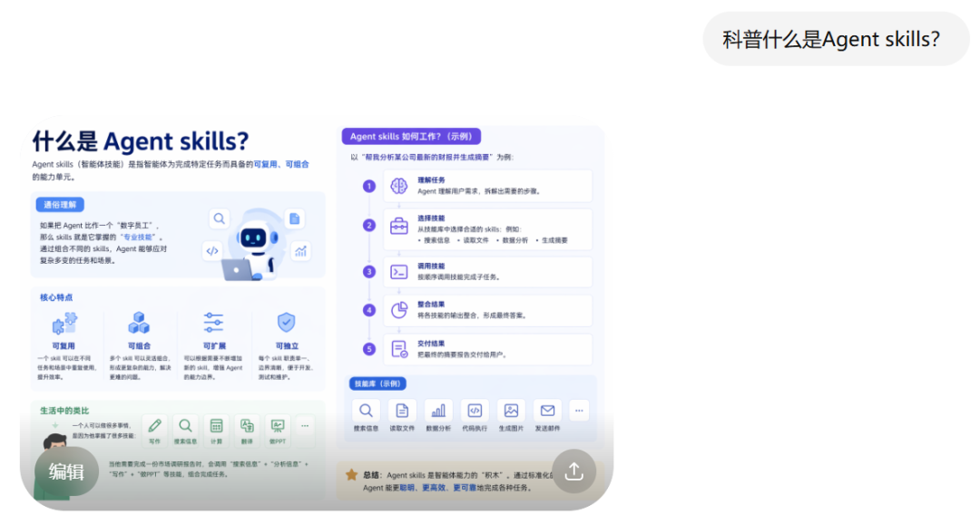Click the document icon beside the robot
980x524 pixels.
(294, 218)
